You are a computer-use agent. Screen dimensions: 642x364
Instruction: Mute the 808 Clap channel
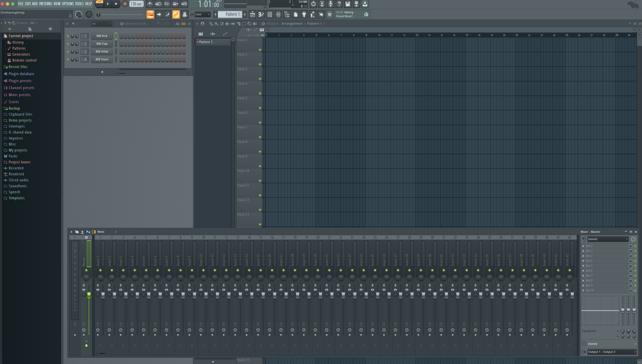point(68,44)
